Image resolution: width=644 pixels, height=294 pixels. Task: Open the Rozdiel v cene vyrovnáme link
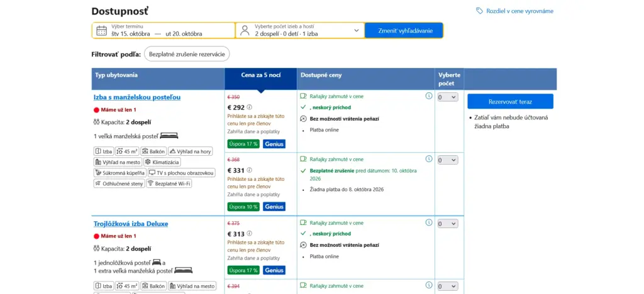pos(519,11)
